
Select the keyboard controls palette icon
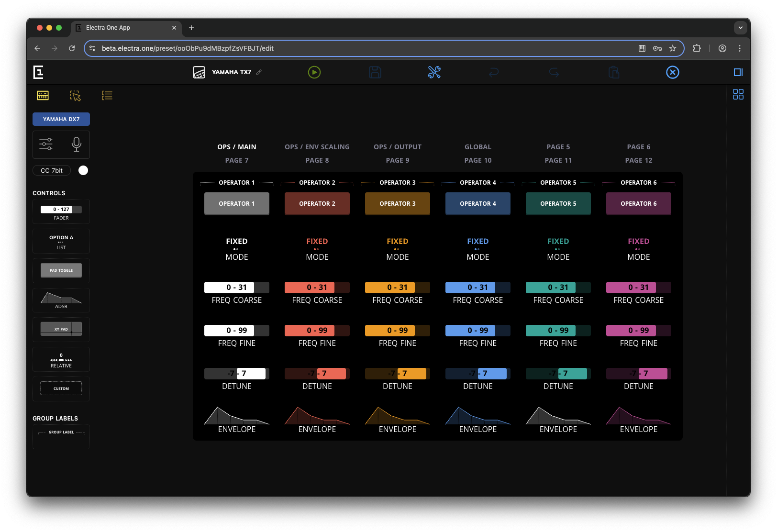click(x=43, y=95)
